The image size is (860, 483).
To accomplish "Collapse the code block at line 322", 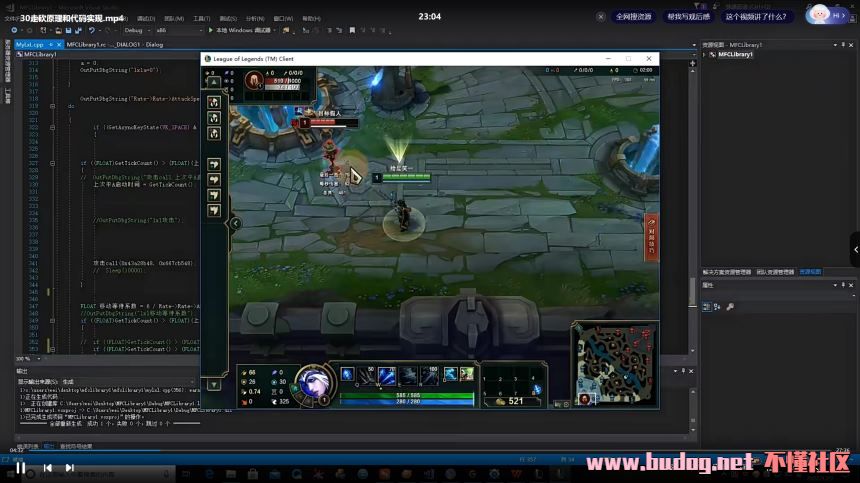I will pos(53,127).
